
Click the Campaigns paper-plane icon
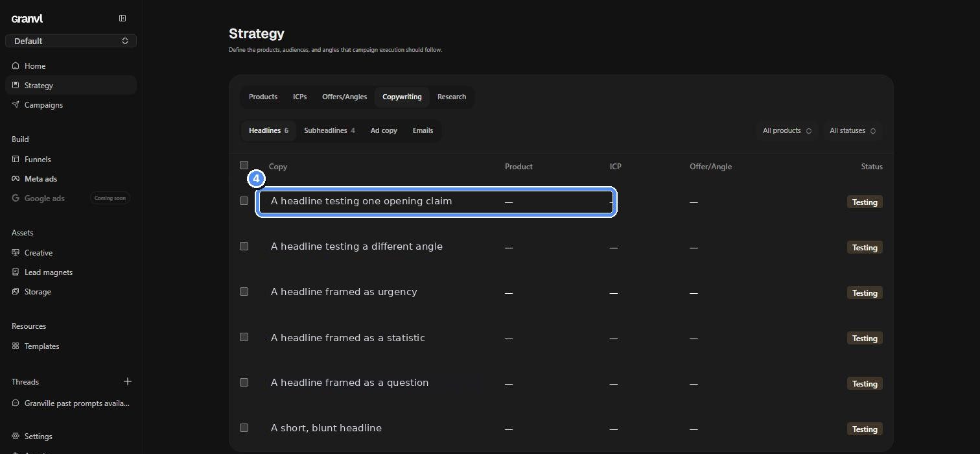click(x=16, y=104)
